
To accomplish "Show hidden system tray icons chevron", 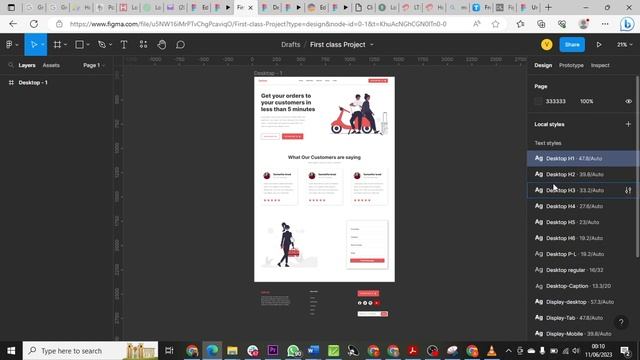I will (x=508, y=351).
